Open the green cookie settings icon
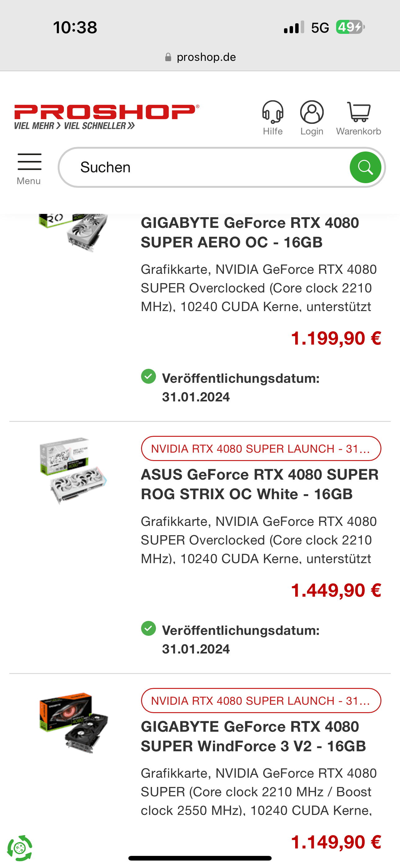 point(20,848)
